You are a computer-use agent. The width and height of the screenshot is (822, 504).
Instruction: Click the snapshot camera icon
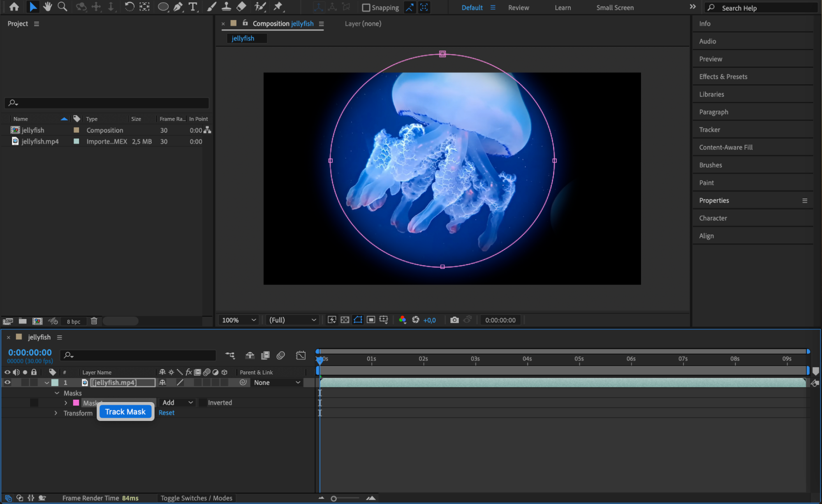(454, 320)
